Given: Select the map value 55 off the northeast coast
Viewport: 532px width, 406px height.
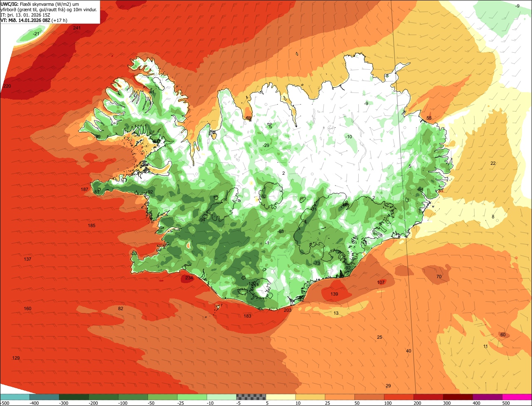Looking at the screenshot, I should 429,118.
